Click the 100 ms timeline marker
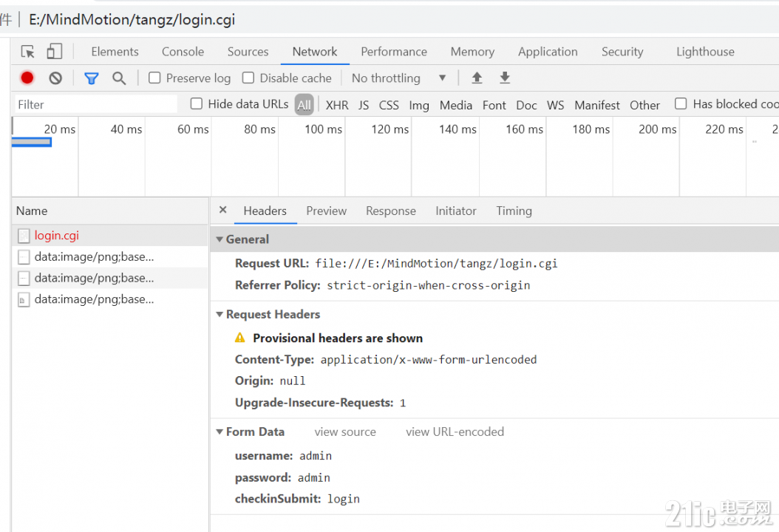 coord(324,129)
